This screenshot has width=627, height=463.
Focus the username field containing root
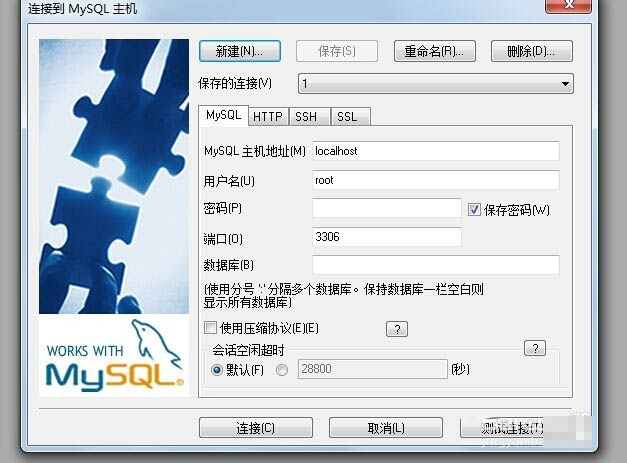point(435,180)
